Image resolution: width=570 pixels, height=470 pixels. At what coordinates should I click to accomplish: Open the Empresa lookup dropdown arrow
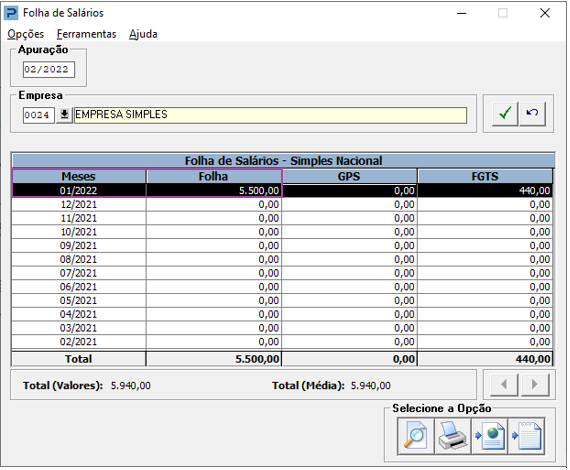click(x=64, y=115)
